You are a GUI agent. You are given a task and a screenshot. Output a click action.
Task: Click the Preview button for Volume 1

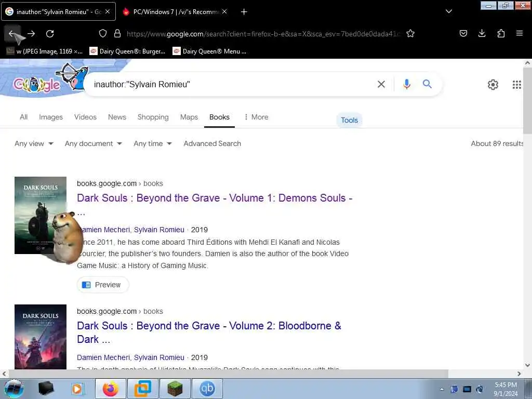coord(103,285)
